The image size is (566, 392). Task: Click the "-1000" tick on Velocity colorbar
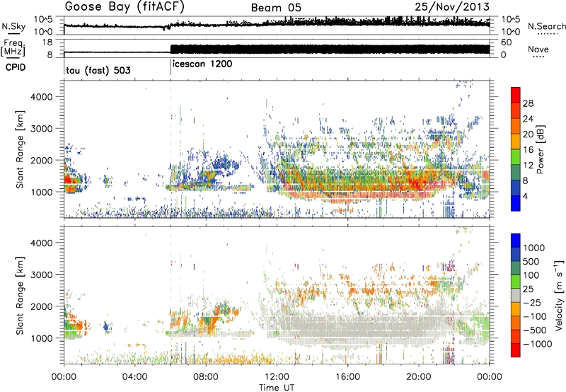point(537,344)
